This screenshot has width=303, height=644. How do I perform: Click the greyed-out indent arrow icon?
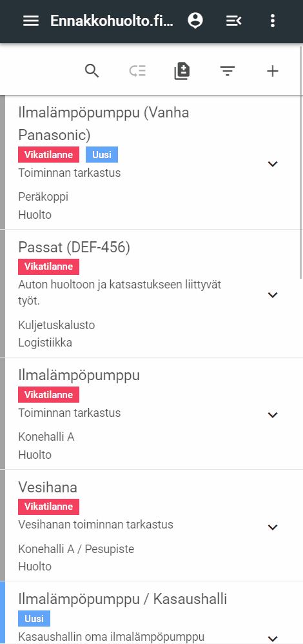[x=137, y=71]
